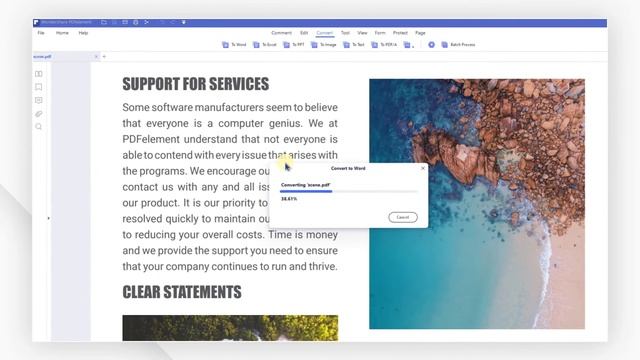Click the print icon in title bar
Viewport: 640px width, 360px height.
tap(136, 22)
